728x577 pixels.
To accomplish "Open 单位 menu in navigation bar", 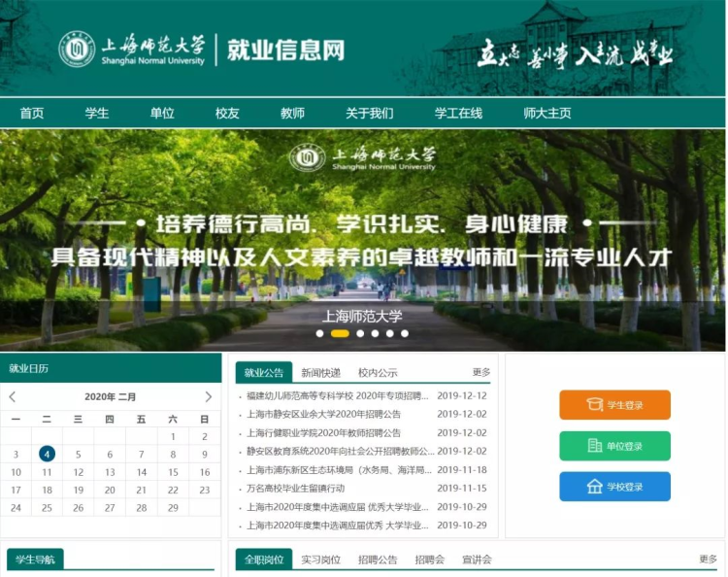I will [x=162, y=113].
